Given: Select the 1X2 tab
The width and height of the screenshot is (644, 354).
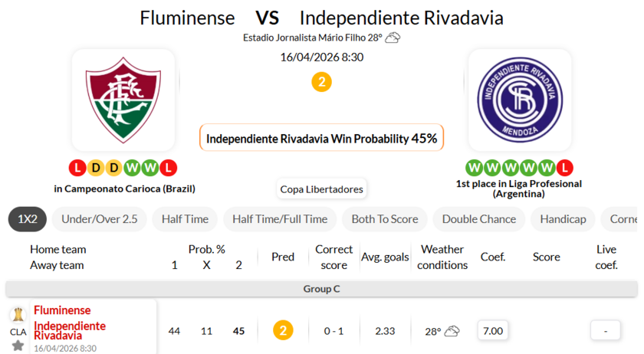Looking at the screenshot, I should tap(28, 219).
